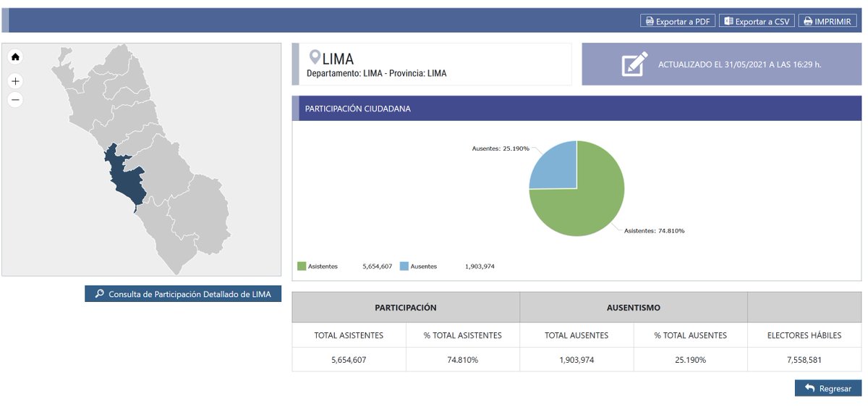868x407 pixels.
Task: Go back with the Regresar button
Action: point(828,388)
